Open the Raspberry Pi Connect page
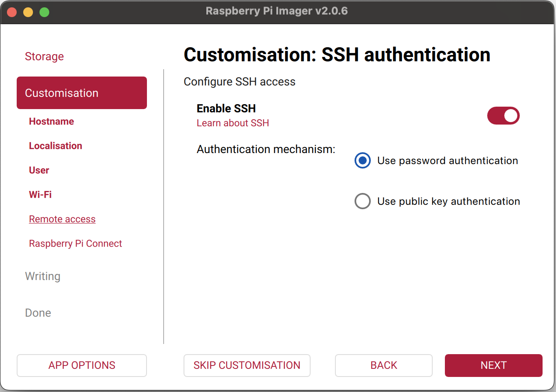Screen dimensions: 556x392 (x=75, y=243)
